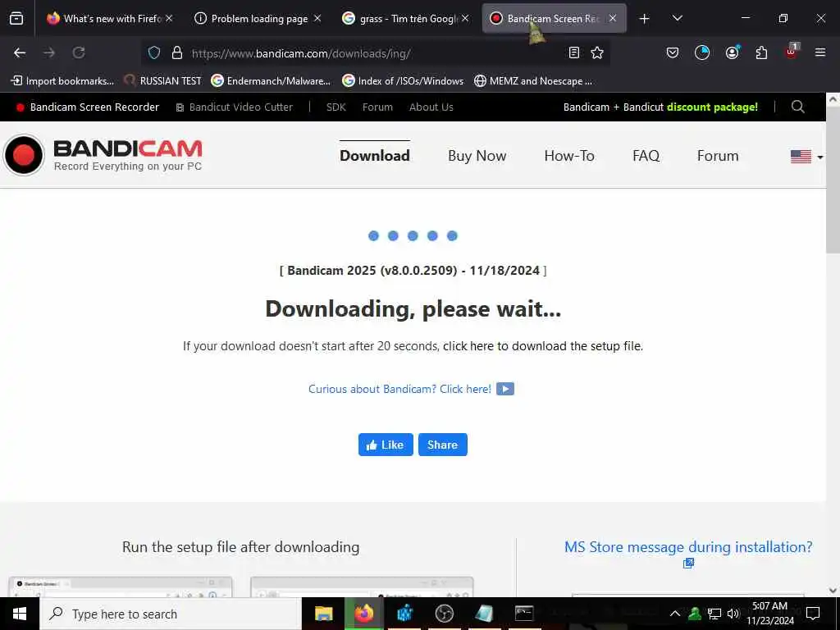The image size is (840, 630).
Task: Bookmark this page with the star icon
Action: click(x=597, y=52)
